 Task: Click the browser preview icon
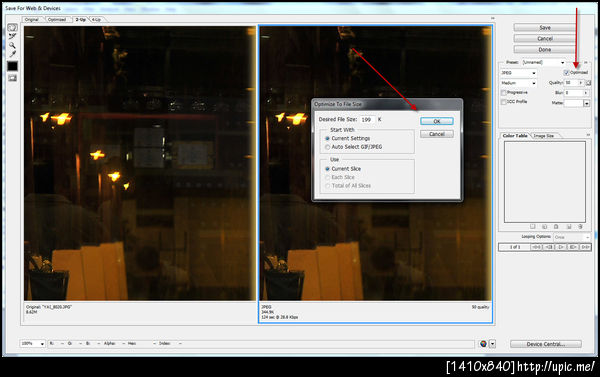click(x=483, y=344)
